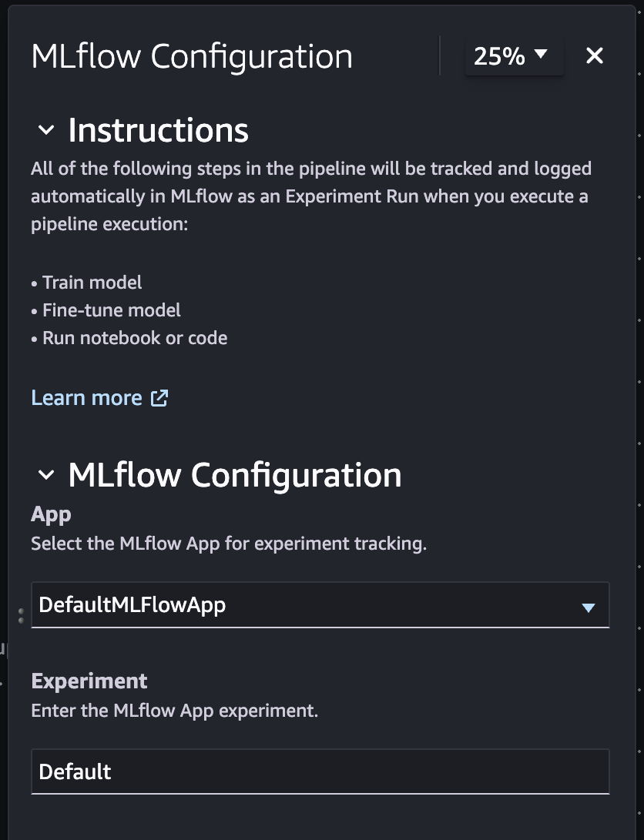Click the zoom percentage control showing 25%
This screenshot has height=840, width=644.
point(514,55)
